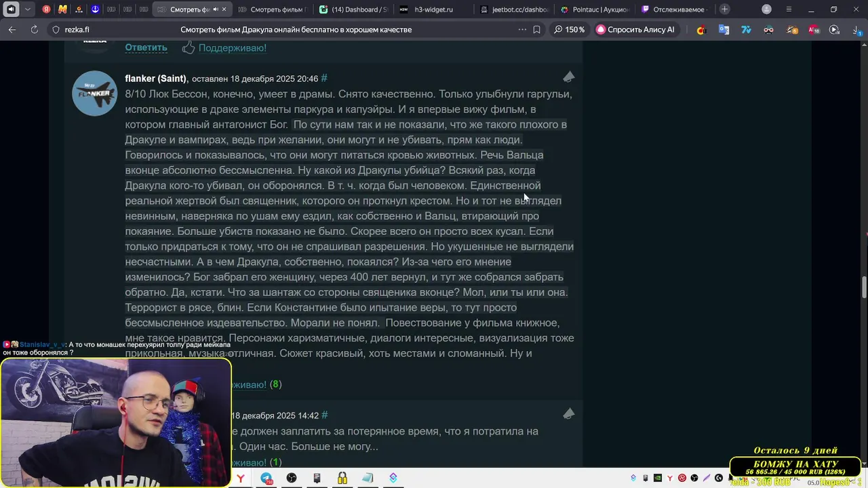Click 'Ответить' link above flanker comment

[146, 47]
